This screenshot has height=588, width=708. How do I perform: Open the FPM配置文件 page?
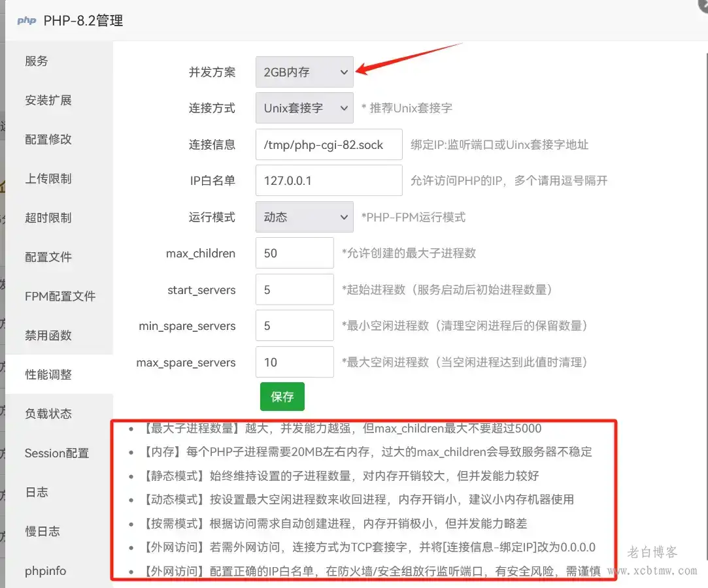pyautogui.click(x=59, y=296)
